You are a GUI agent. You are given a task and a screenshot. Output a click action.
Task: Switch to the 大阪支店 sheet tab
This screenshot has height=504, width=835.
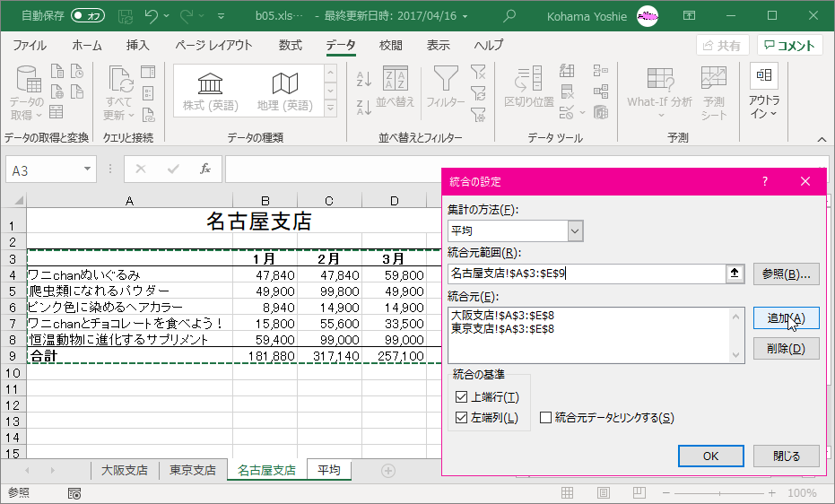125,470
